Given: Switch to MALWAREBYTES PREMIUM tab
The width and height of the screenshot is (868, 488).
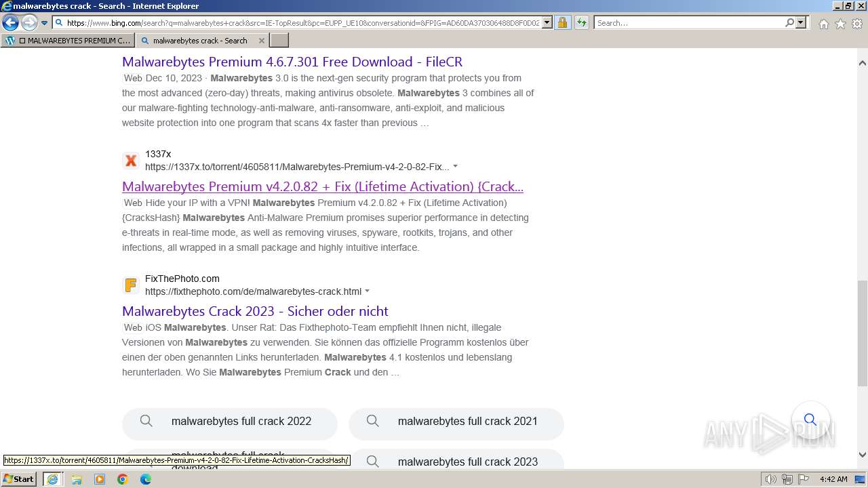Looking at the screenshot, I should (68, 40).
